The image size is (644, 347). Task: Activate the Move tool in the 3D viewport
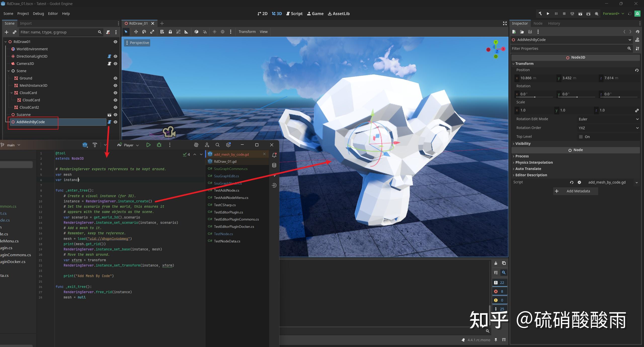pyautogui.click(x=136, y=32)
